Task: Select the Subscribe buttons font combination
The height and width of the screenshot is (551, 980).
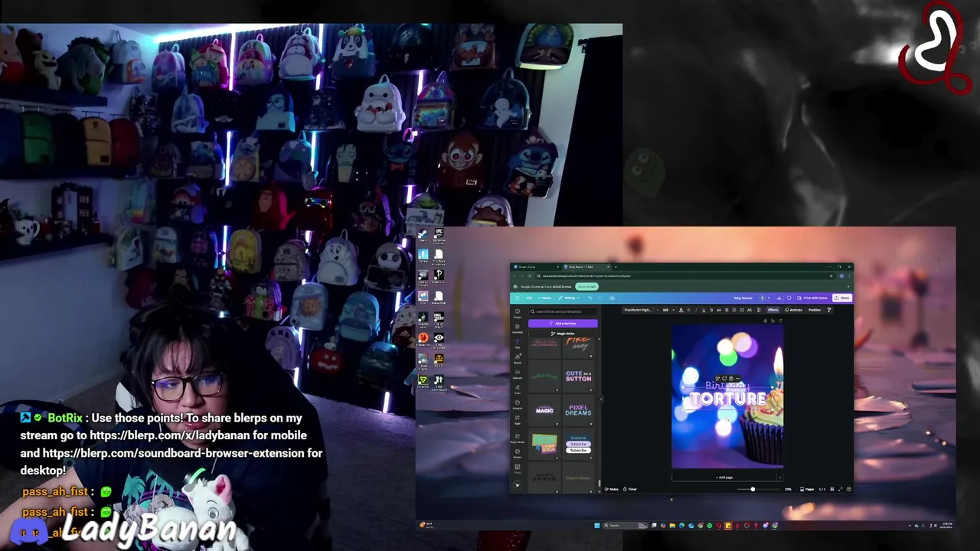Action: click(x=578, y=444)
